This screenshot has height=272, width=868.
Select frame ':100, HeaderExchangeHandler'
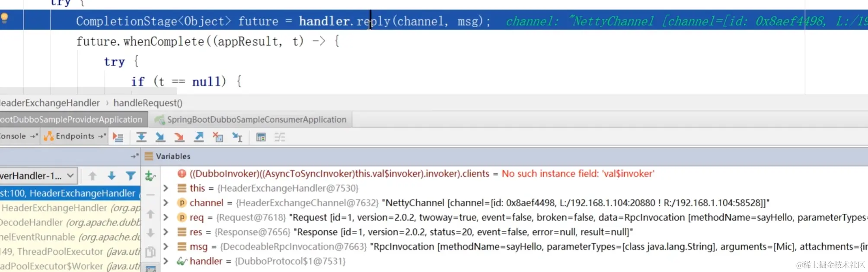70,193
